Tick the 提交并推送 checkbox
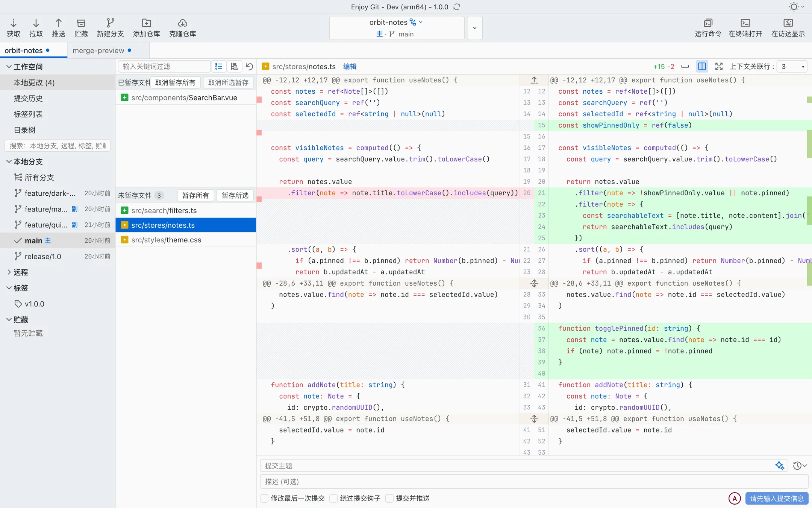The image size is (812, 508). [x=389, y=498]
